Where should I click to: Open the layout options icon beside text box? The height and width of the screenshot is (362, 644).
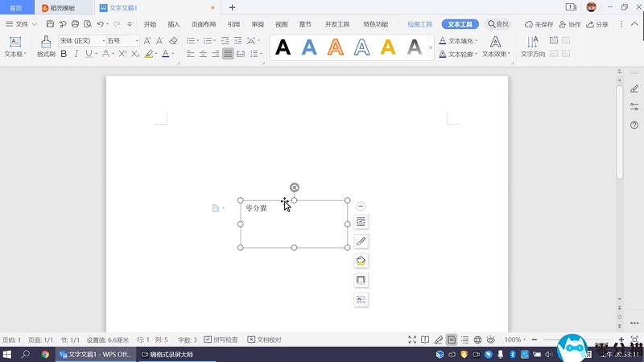361,221
